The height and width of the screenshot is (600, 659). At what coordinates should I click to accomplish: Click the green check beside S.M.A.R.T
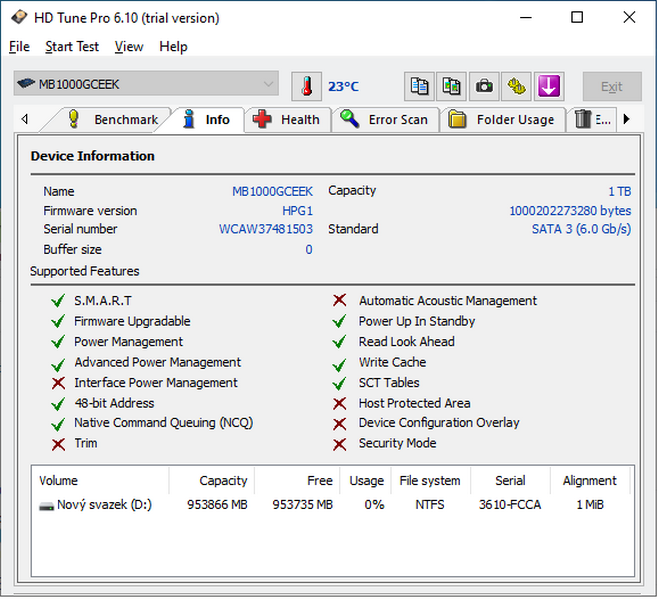(x=58, y=301)
